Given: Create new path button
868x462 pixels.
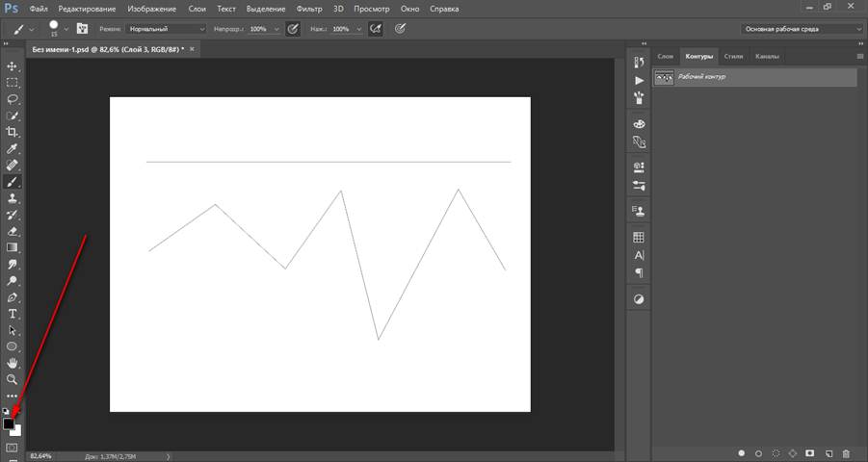Looking at the screenshot, I should coord(829,453).
